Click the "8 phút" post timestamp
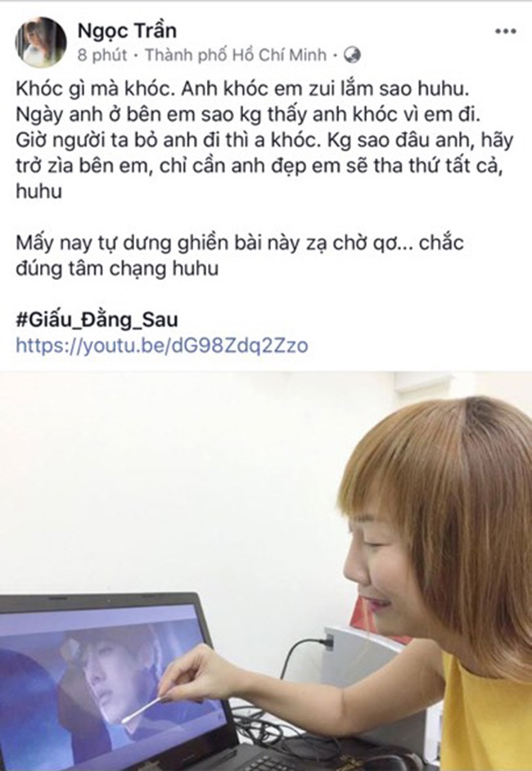532x771 pixels. click(x=101, y=55)
